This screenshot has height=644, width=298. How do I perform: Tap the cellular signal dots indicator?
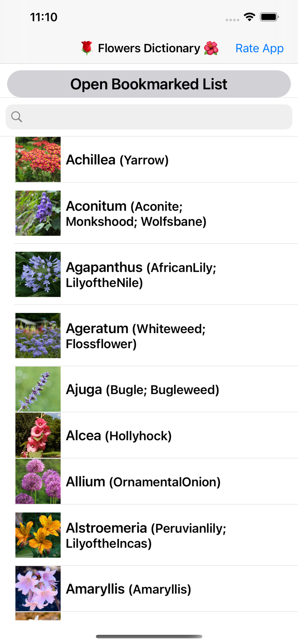click(232, 19)
